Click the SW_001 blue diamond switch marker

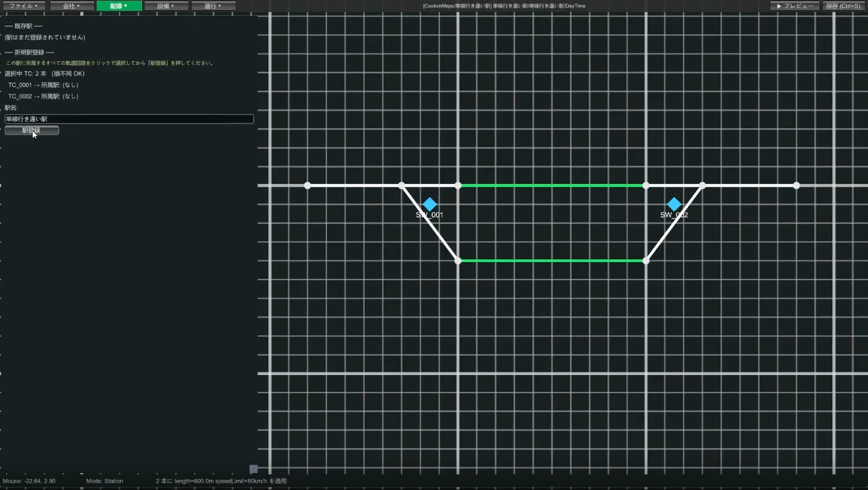[430, 204]
